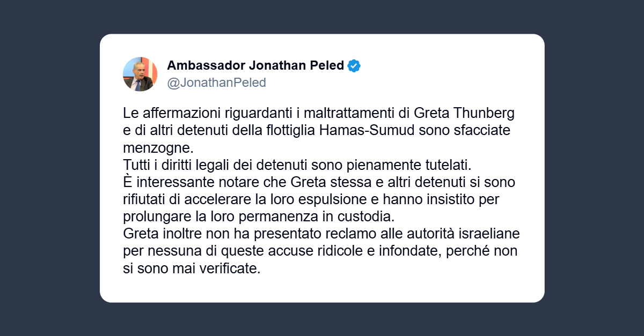Open the Ambassador Jonathan Peled display name
The image size is (644, 336).
coord(255,66)
